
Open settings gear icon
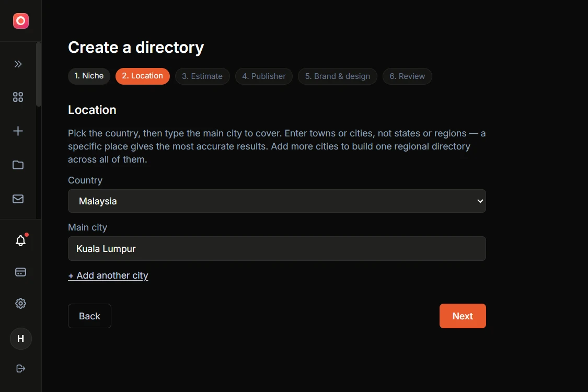click(20, 304)
